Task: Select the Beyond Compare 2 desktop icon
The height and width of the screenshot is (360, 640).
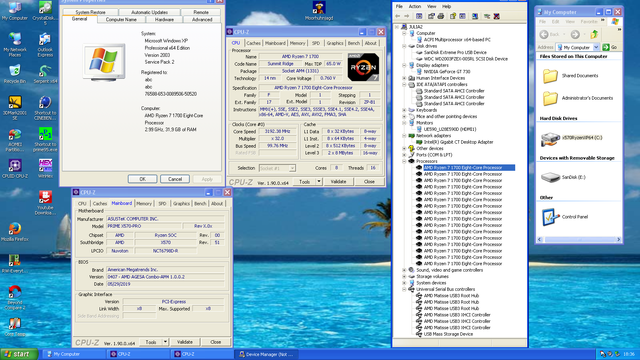Action: 15,297
